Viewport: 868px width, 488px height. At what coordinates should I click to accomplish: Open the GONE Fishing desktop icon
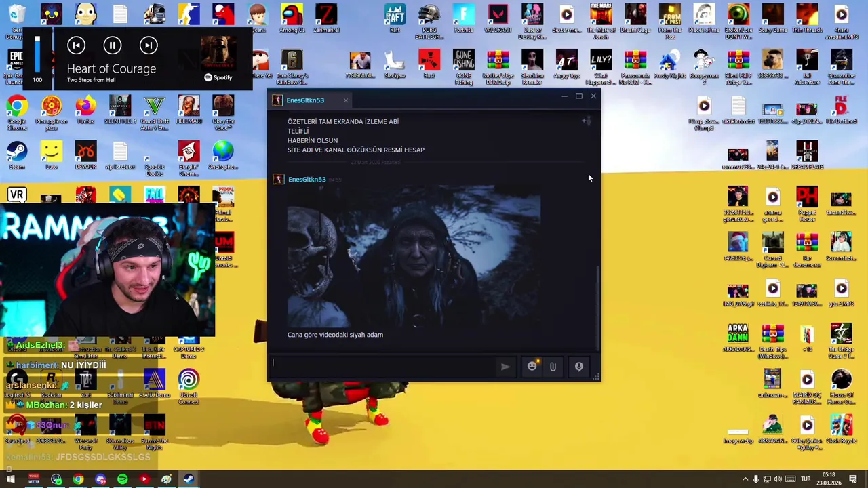click(x=464, y=67)
